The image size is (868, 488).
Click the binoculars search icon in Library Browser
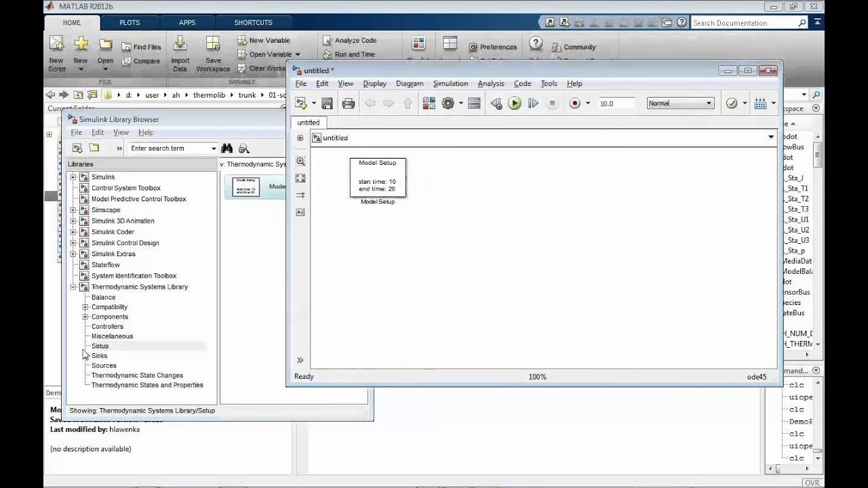[x=226, y=148]
